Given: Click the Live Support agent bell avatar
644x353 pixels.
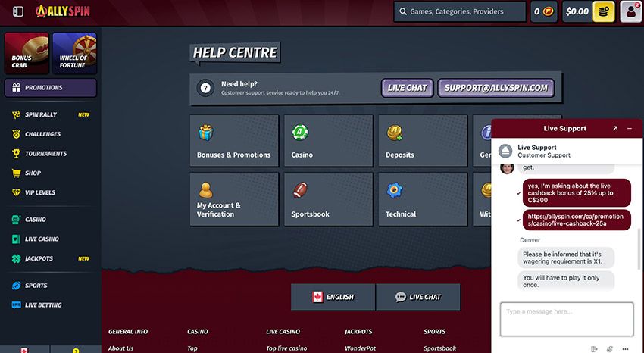Looking at the screenshot, I should click(505, 151).
